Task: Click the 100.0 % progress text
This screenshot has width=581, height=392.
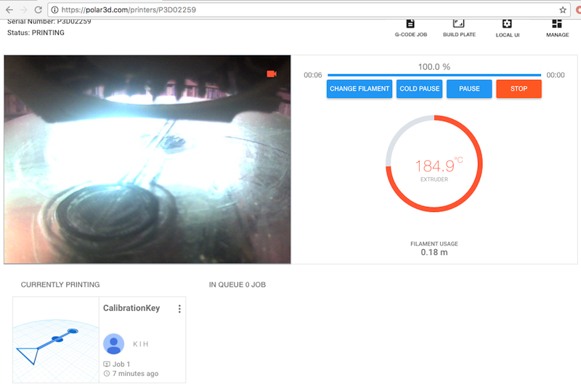Action: 434,67
